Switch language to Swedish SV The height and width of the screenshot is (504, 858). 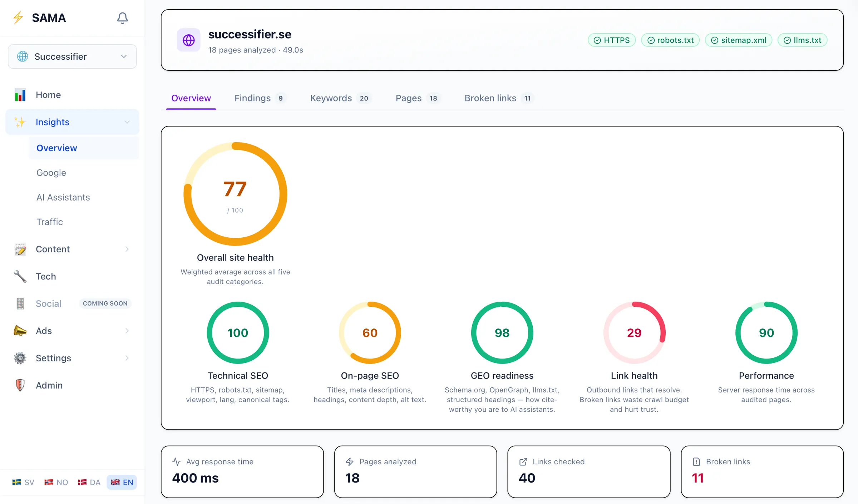point(23,482)
